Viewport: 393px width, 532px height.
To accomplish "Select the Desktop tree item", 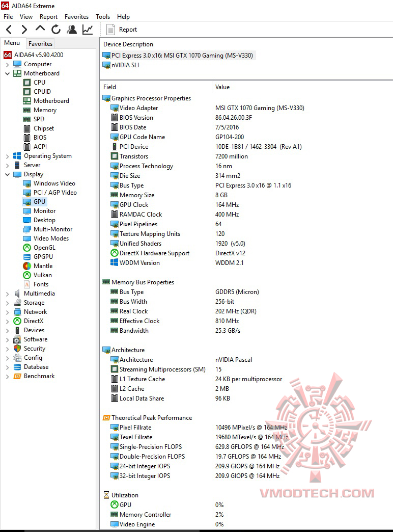I will pos(39,220).
